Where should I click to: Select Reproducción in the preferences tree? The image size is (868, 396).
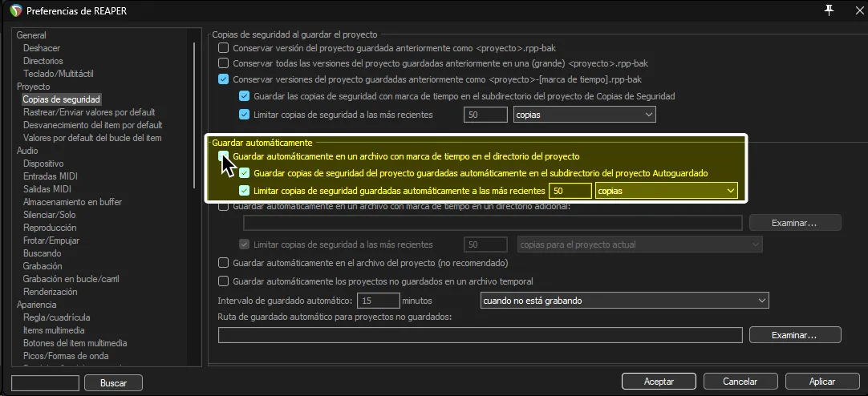click(x=50, y=228)
